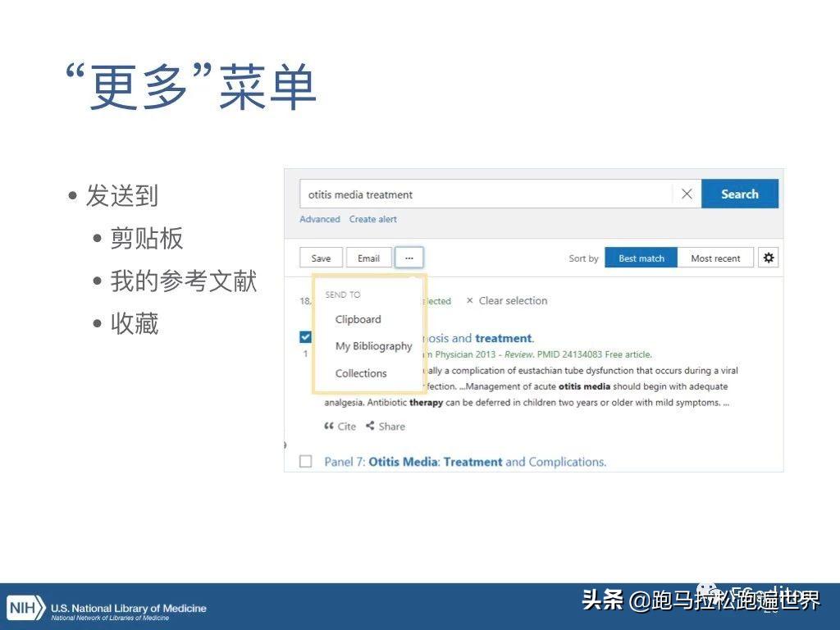Screen dimensions: 840x630
Task: Click the Email icon button in the toolbar
Action: [x=368, y=257]
